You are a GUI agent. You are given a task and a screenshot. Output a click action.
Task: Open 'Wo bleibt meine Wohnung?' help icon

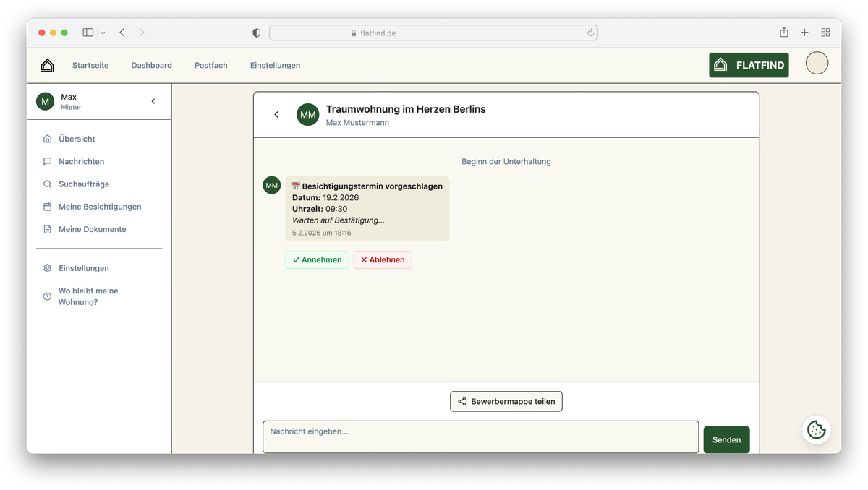pos(47,296)
